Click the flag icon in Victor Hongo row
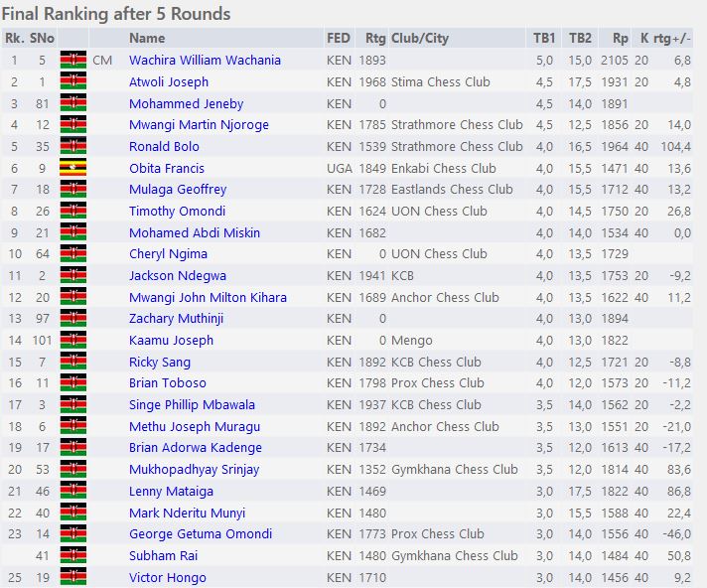Viewport: 707px width, 588px height. tap(73, 577)
